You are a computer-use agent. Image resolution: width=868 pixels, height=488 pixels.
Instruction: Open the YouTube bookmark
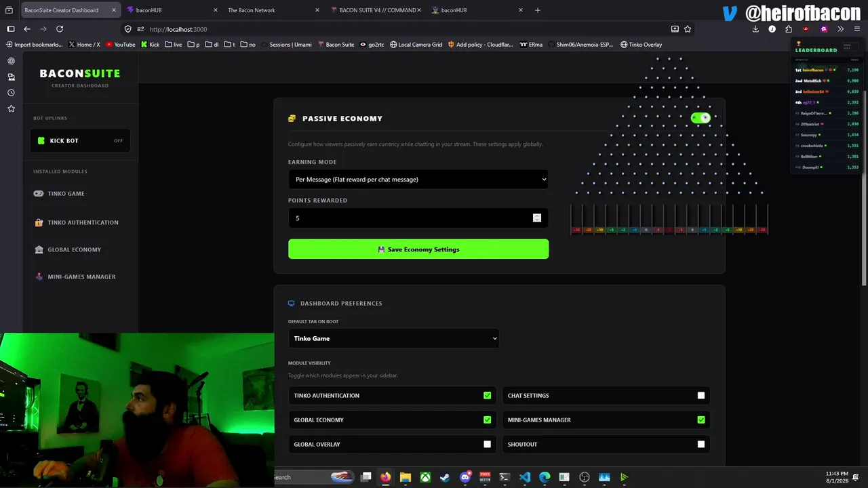coord(121,45)
